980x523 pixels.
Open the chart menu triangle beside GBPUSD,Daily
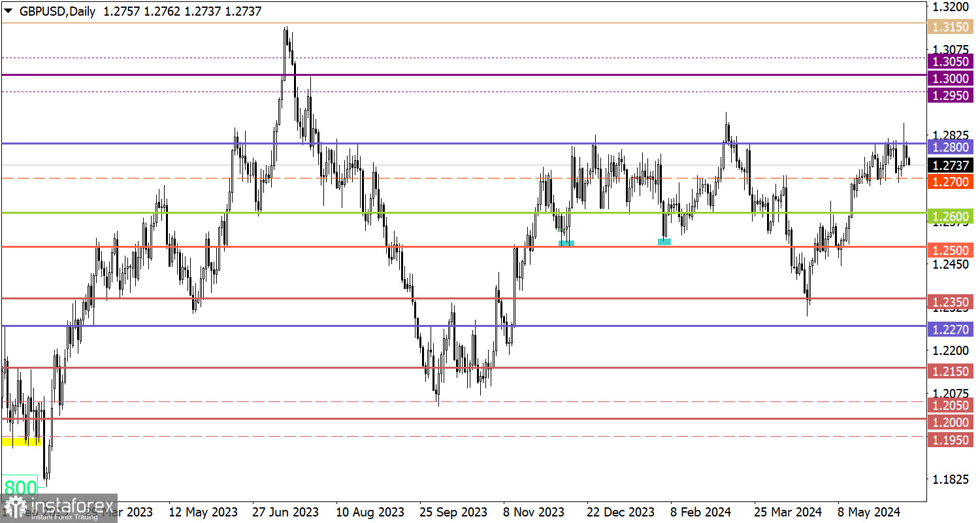coord(8,12)
